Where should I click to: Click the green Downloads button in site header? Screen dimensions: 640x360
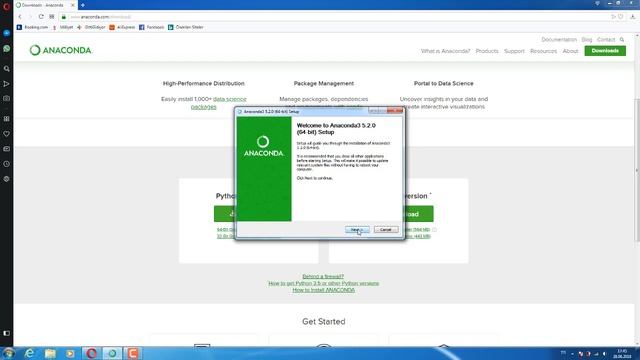pyautogui.click(x=605, y=51)
